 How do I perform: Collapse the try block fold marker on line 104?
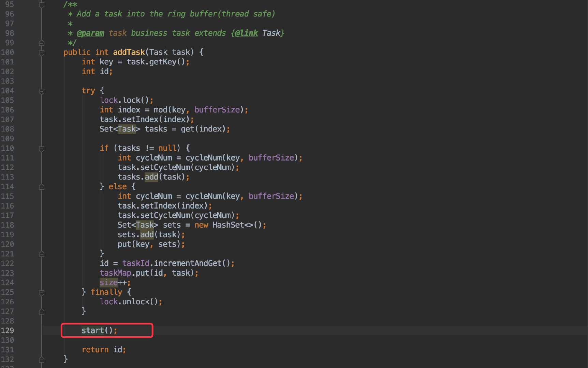click(x=42, y=91)
